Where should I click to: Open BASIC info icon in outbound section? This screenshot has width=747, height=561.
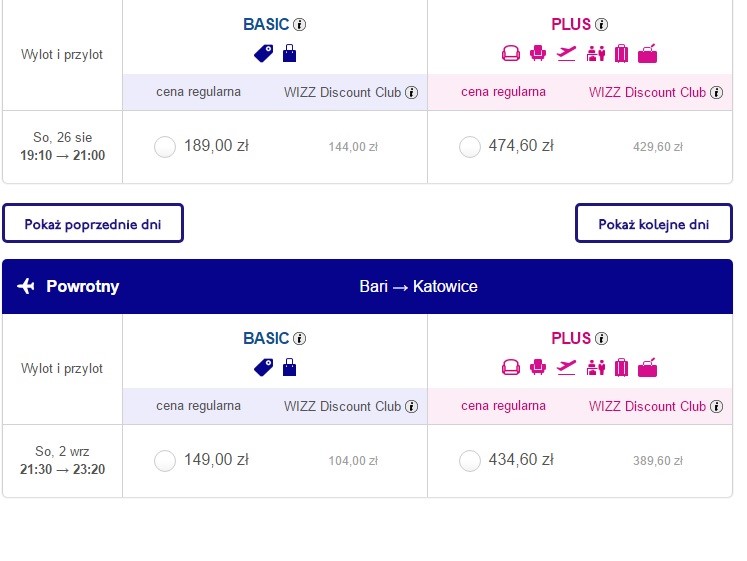[299, 24]
